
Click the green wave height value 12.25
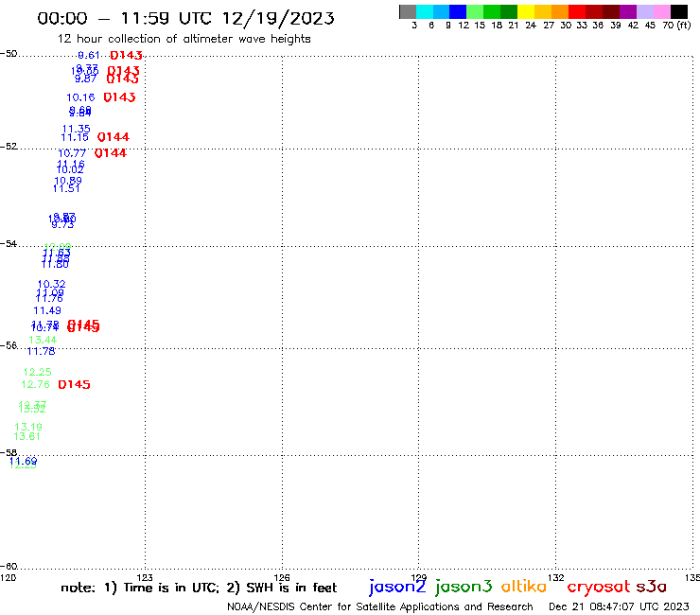click(38, 372)
